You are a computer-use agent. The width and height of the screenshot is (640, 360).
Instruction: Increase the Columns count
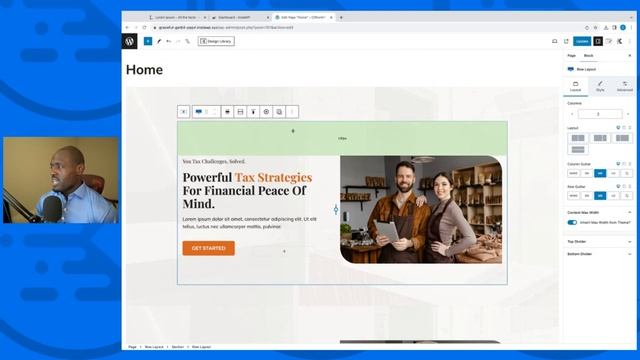(x=628, y=114)
